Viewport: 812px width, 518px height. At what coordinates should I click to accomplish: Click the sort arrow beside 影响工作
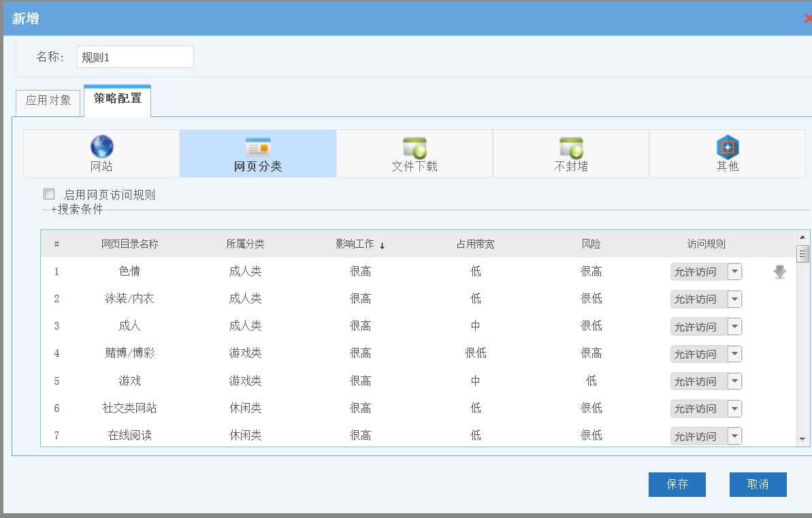point(382,246)
